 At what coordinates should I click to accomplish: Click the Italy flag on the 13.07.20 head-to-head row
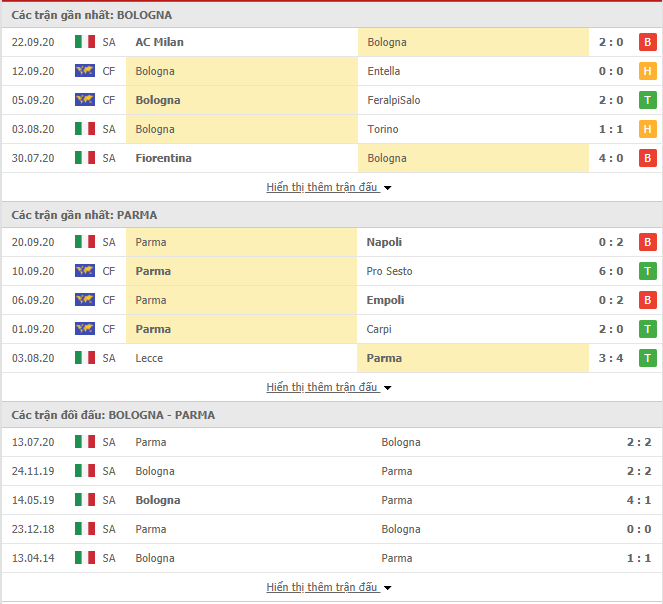[x=85, y=442]
